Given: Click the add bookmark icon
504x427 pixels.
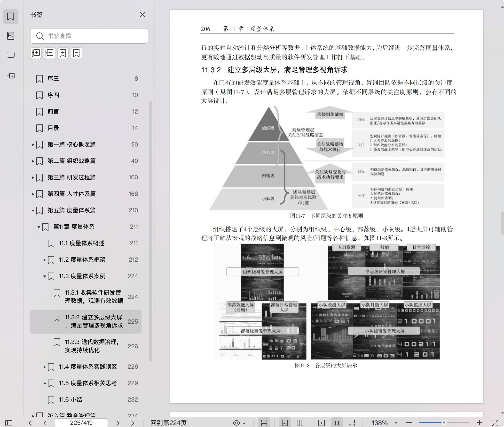Looking at the screenshot, I should 63,53.
